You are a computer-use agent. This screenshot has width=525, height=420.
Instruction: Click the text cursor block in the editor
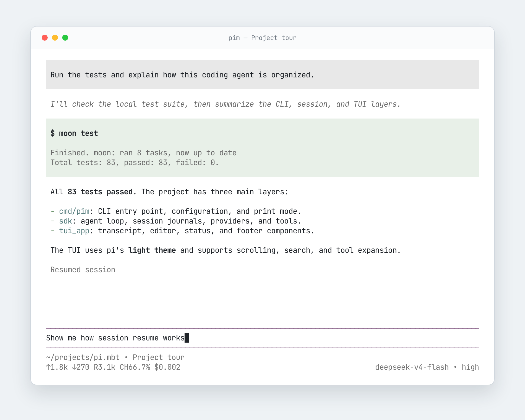click(x=187, y=338)
